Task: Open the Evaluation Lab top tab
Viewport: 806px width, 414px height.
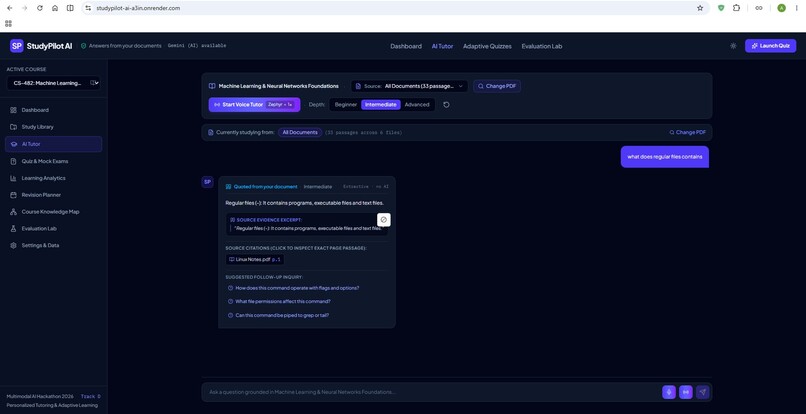Action: point(541,46)
